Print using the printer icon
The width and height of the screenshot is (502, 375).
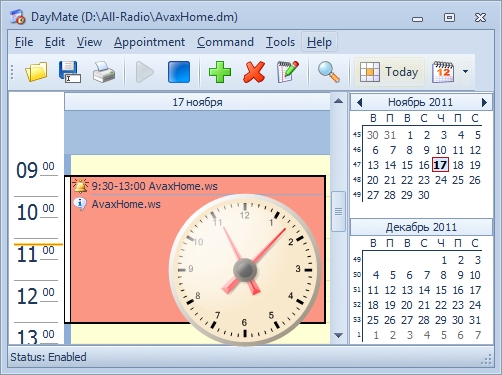pyautogui.click(x=104, y=72)
